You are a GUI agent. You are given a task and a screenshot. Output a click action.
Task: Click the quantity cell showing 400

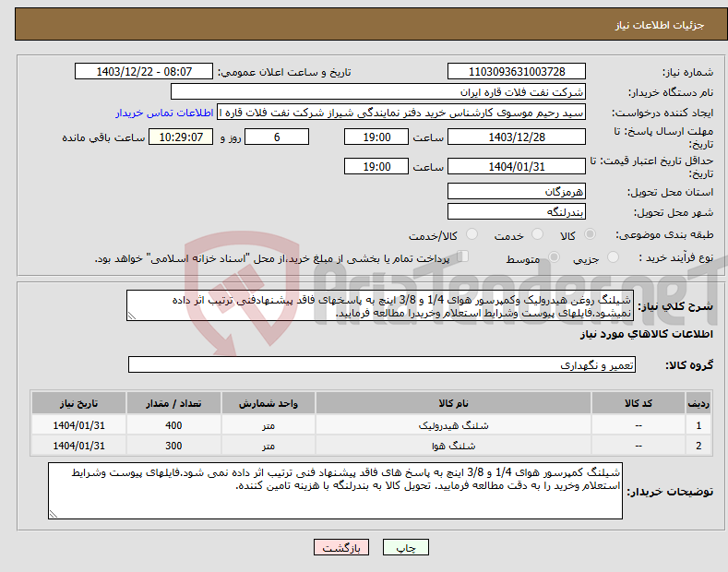(x=173, y=425)
